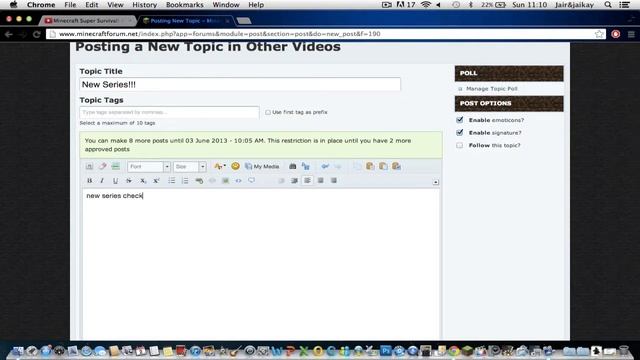
Task: Open the History menu
Action: tap(144, 5)
